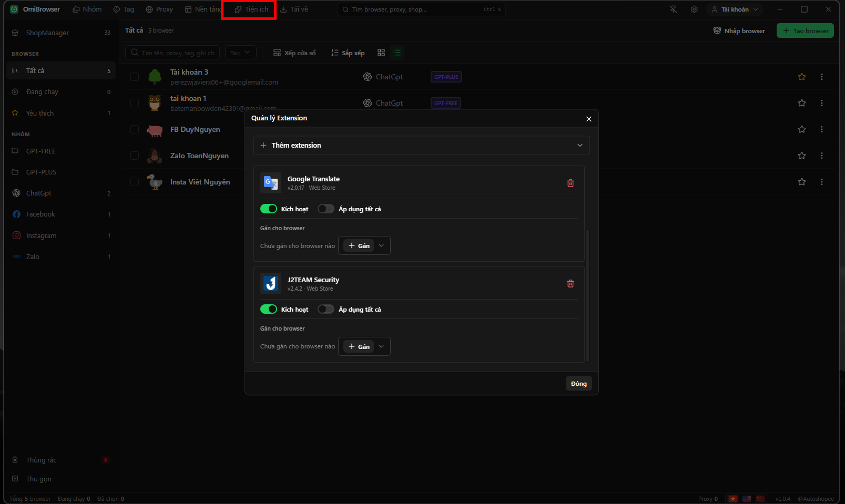This screenshot has width=845, height=504.
Task: Click the browser search field in toolbar
Action: click(172, 53)
